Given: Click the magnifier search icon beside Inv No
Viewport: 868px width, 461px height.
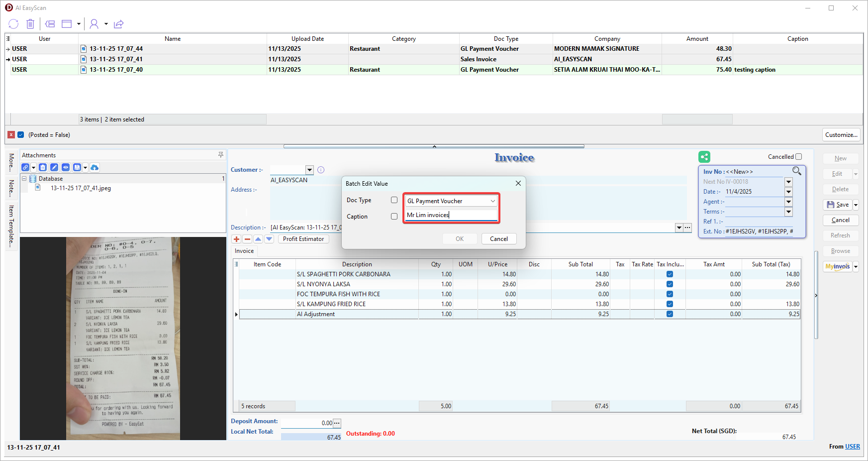Looking at the screenshot, I should pos(796,171).
